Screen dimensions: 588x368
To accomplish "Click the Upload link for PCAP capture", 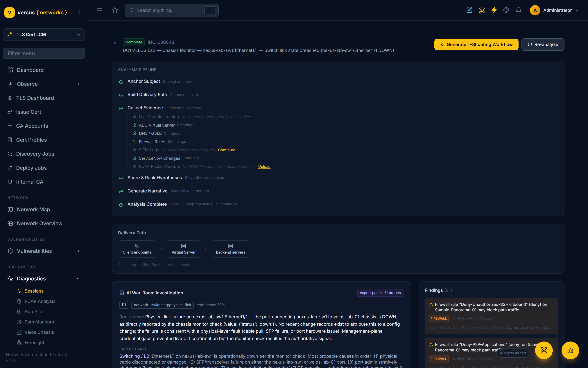I will [264, 167].
